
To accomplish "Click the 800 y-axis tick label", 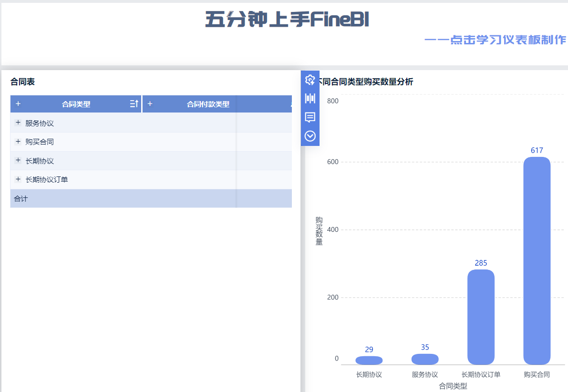I will click(x=333, y=101).
